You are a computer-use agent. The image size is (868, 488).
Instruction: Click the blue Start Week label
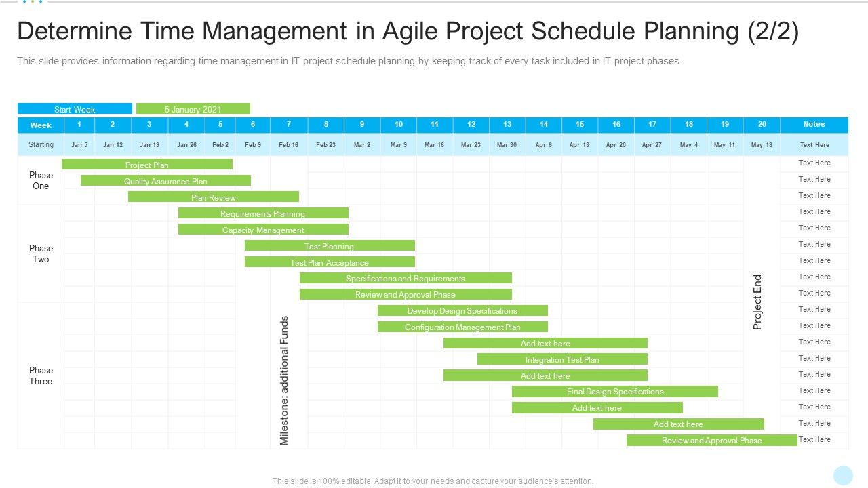75,109
